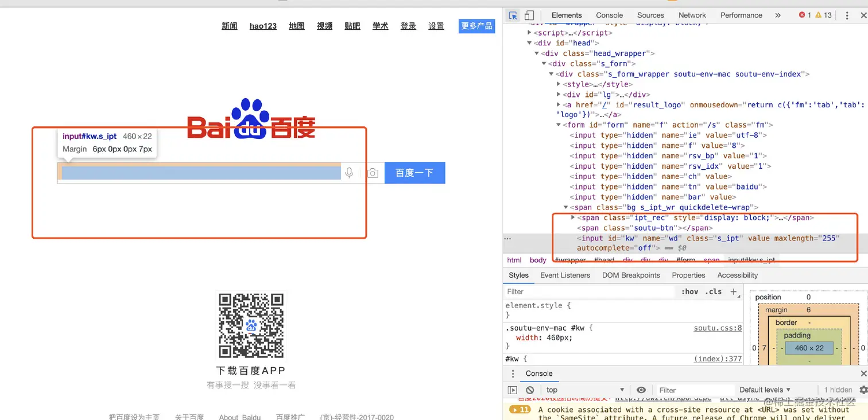This screenshot has height=420, width=868.
Task: Click the camera image search icon
Action: (x=373, y=173)
